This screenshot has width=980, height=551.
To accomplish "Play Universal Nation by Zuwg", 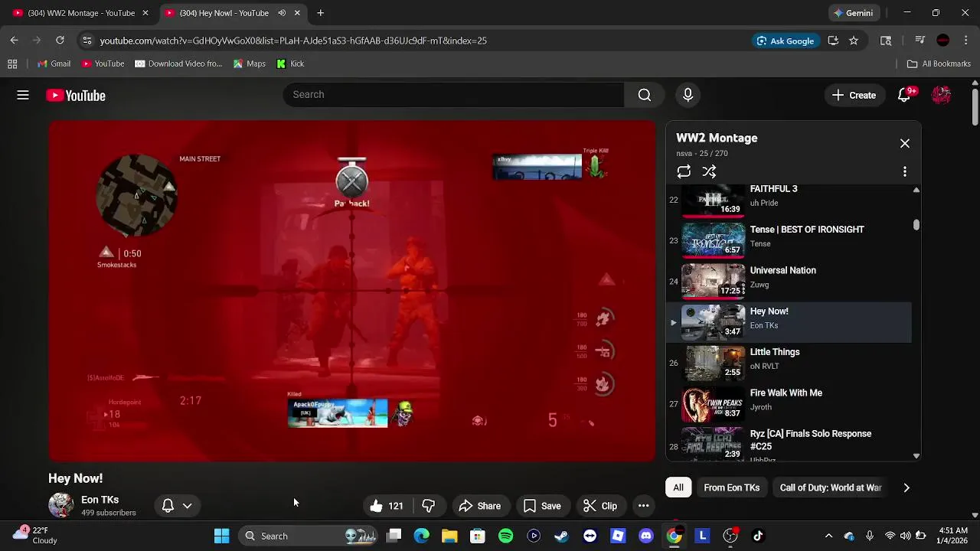I will pyautogui.click(x=789, y=281).
